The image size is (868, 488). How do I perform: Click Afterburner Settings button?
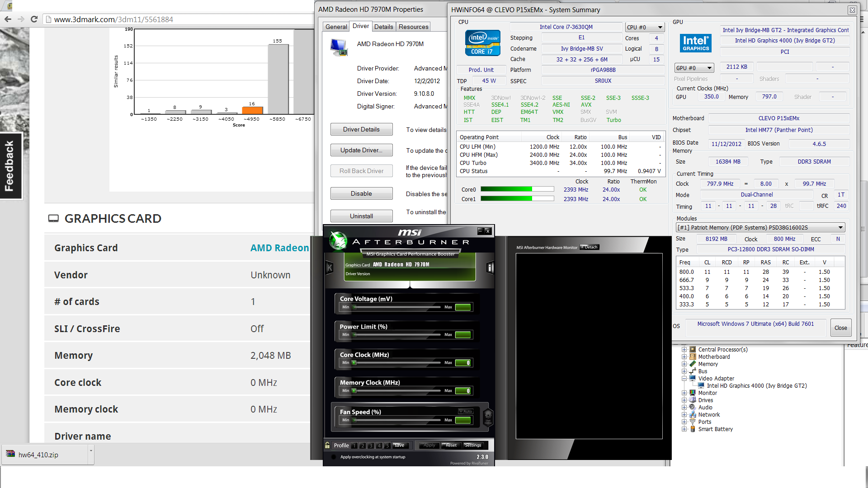(x=473, y=446)
